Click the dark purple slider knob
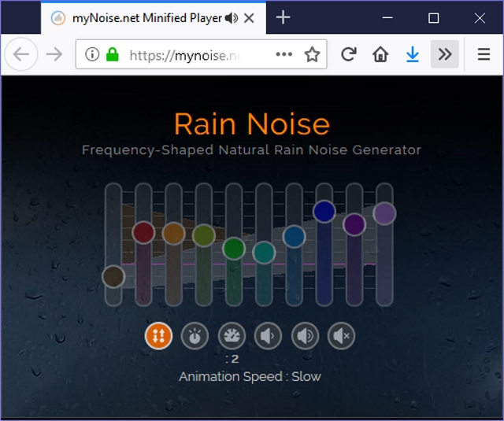 [354, 224]
